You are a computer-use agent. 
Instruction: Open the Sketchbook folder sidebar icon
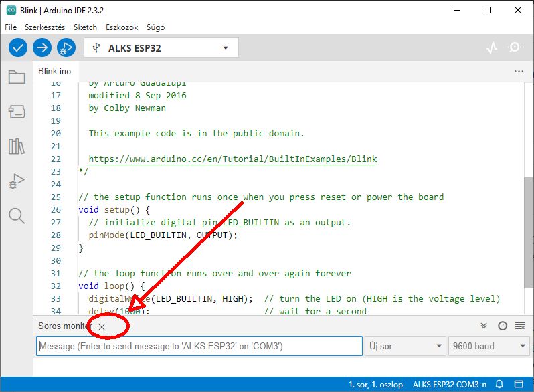pos(17,77)
